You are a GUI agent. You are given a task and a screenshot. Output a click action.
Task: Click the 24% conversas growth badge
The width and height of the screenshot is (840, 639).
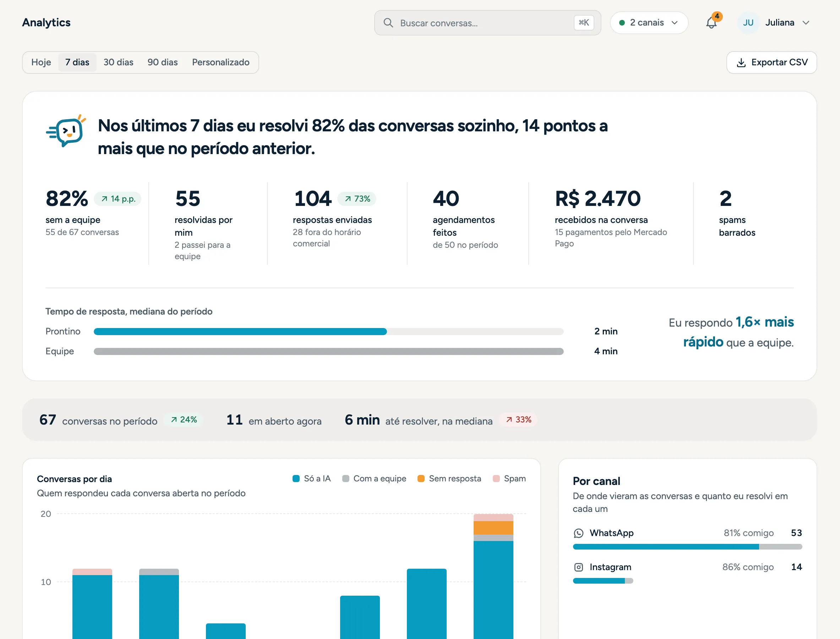[184, 420]
